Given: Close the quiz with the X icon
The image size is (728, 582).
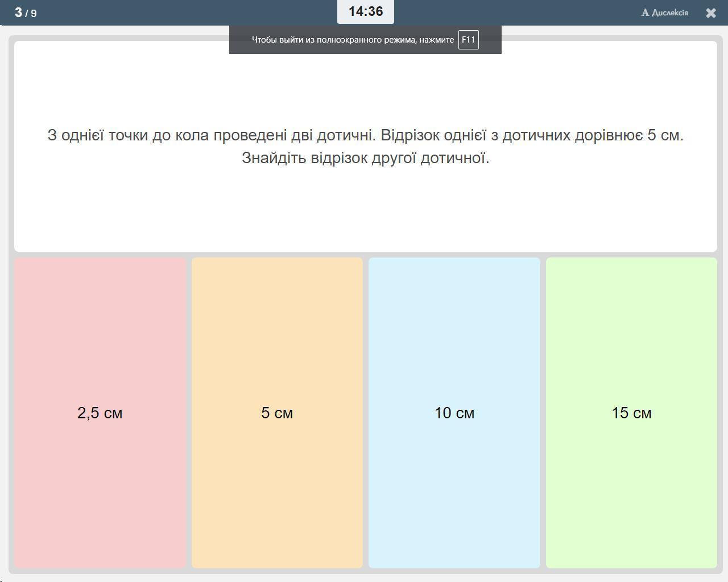Looking at the screenshot, I should pos(711,13).
